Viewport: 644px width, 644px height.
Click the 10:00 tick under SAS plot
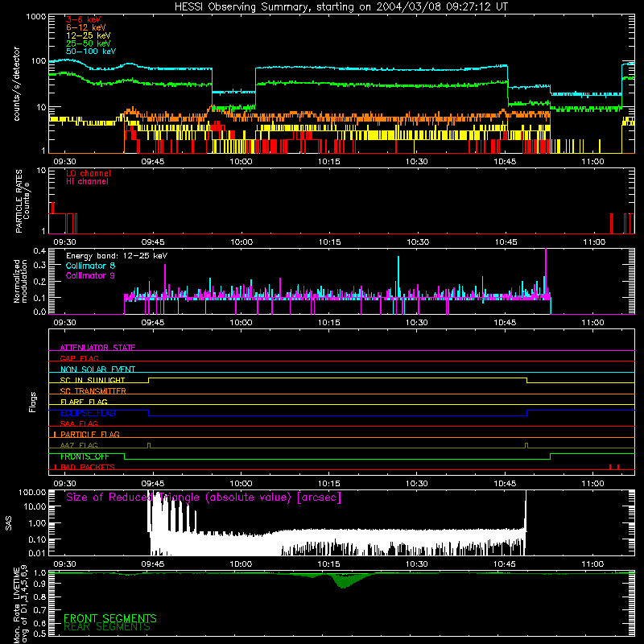click(241, 564)
